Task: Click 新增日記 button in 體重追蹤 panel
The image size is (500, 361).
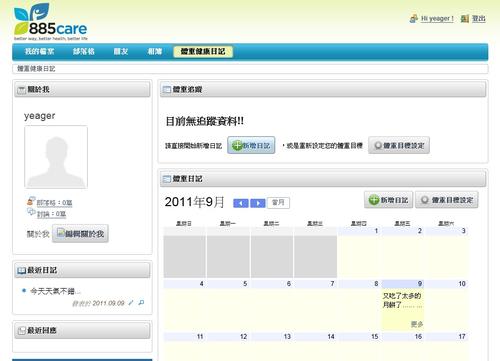Action: pos(251,145)
